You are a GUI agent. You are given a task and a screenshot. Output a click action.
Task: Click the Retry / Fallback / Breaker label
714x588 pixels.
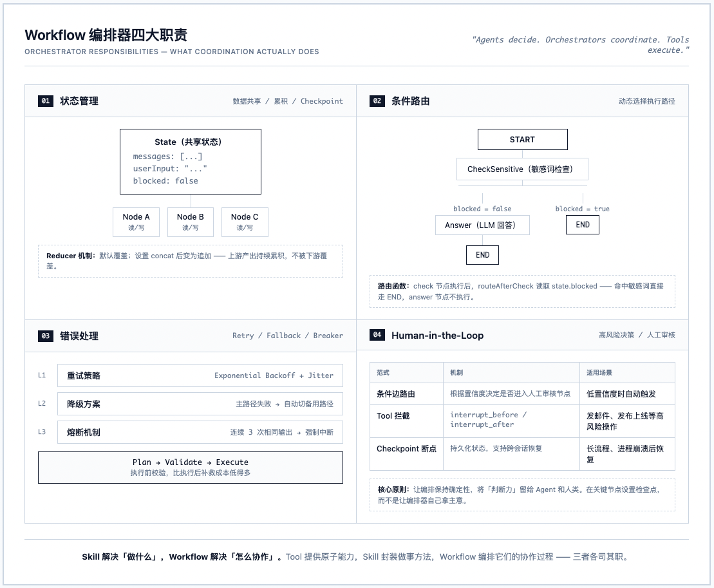287,336
